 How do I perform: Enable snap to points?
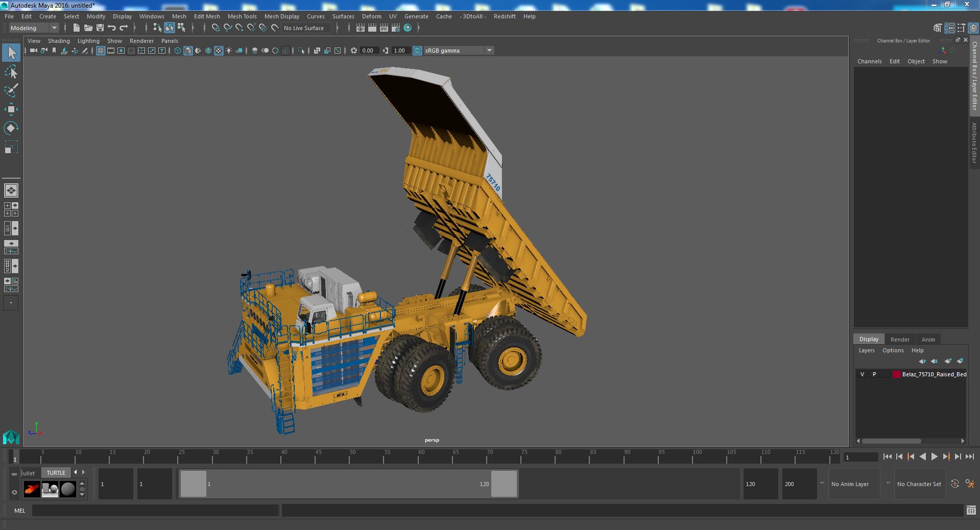click(239, 28)
